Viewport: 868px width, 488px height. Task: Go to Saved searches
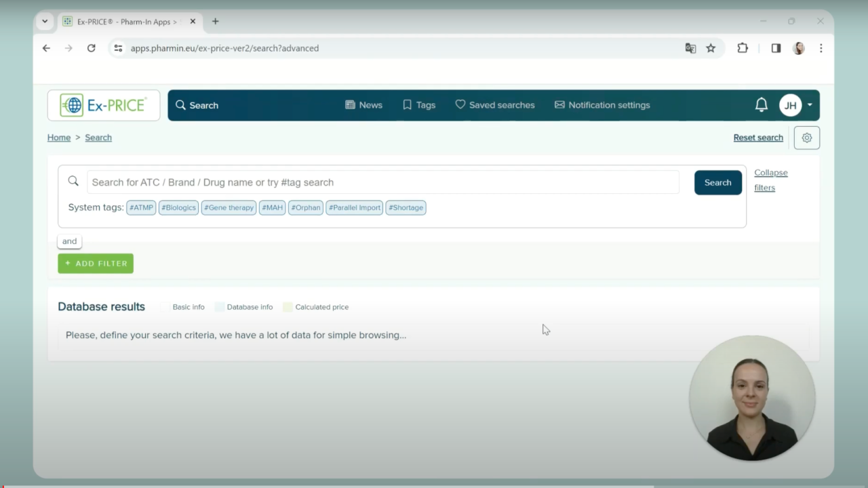coord(494,105)
